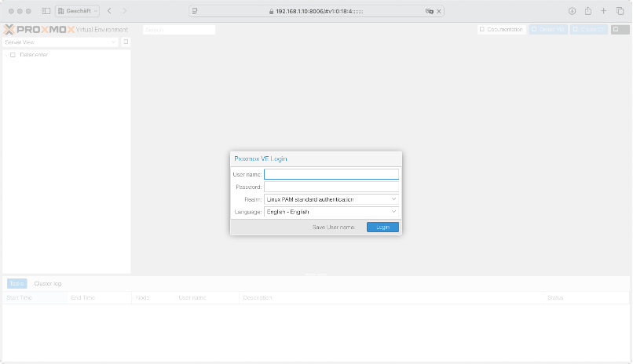
Task: Click the gear icon beside Server View
Action: tap(126, 42)
